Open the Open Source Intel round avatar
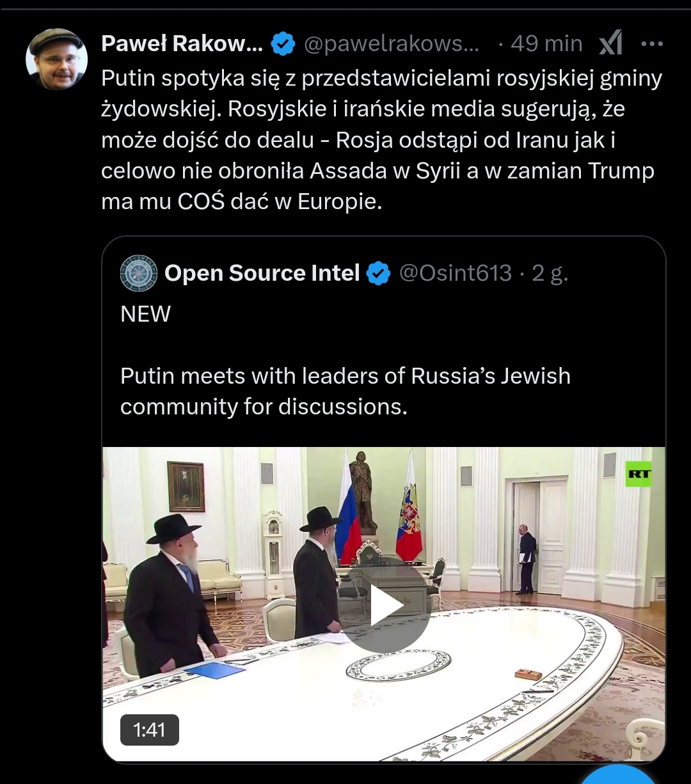This screenshot has height=784, width=691. coord(139,273)
